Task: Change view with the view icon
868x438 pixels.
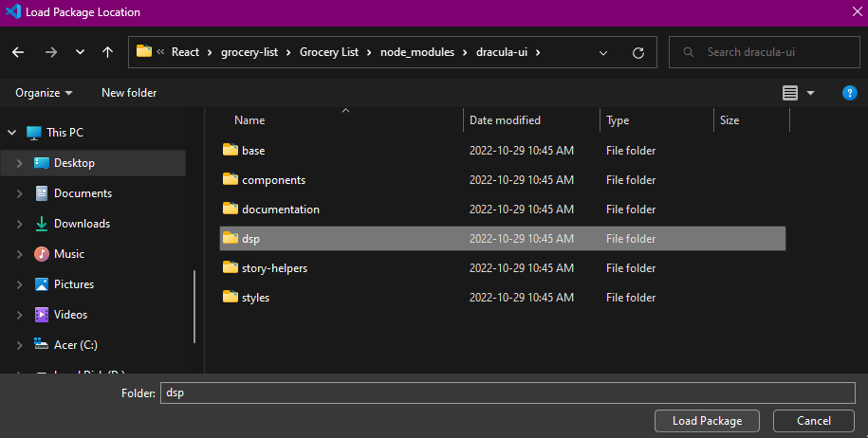Action: click(x=790, y=93)
